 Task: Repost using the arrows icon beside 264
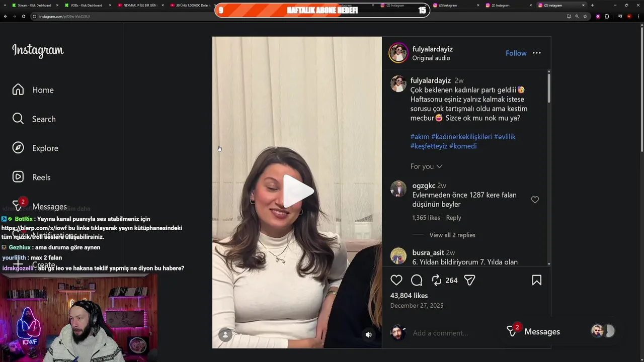point(436,280)
